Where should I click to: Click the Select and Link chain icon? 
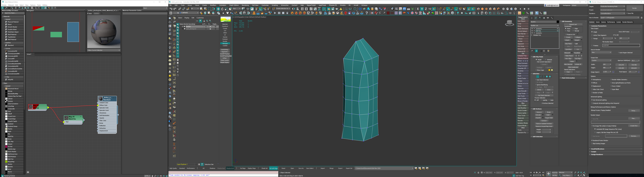click(180, 9)
